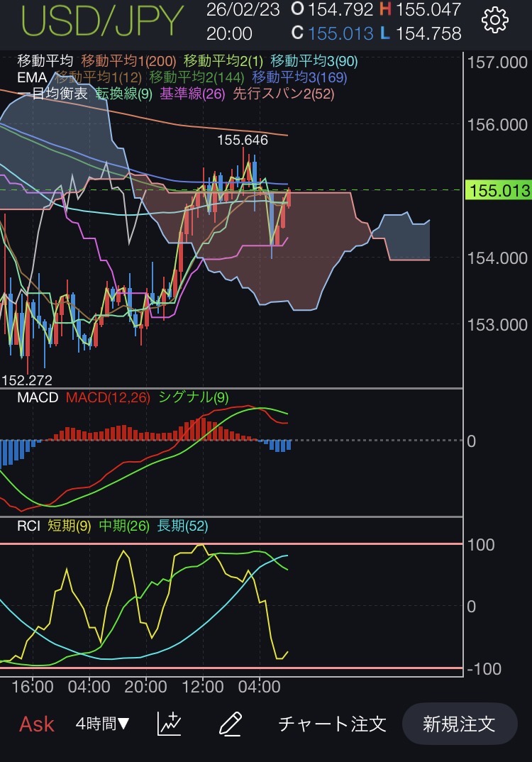Click the シグナル(9) legend in MACD
Viewport: 532px width, 762px height.
pos(194,397)
